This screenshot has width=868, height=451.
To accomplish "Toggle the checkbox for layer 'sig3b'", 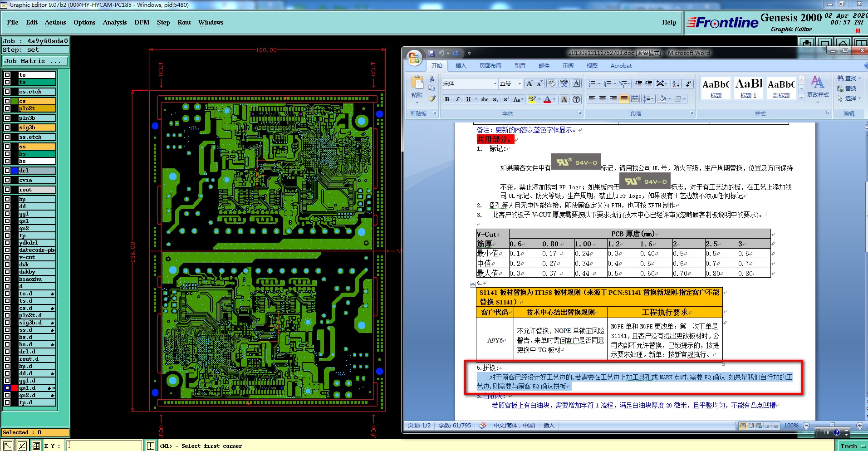I will coord(7,127).
